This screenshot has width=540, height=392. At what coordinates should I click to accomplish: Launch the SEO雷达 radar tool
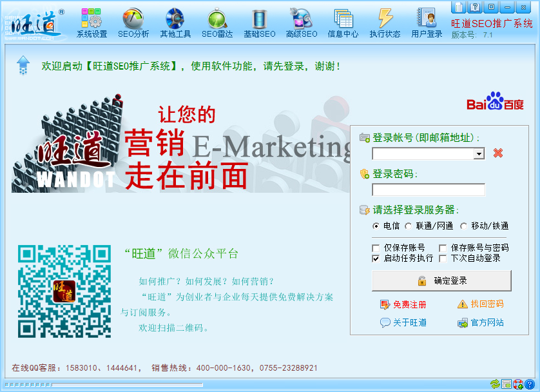(x=217, y=23)
